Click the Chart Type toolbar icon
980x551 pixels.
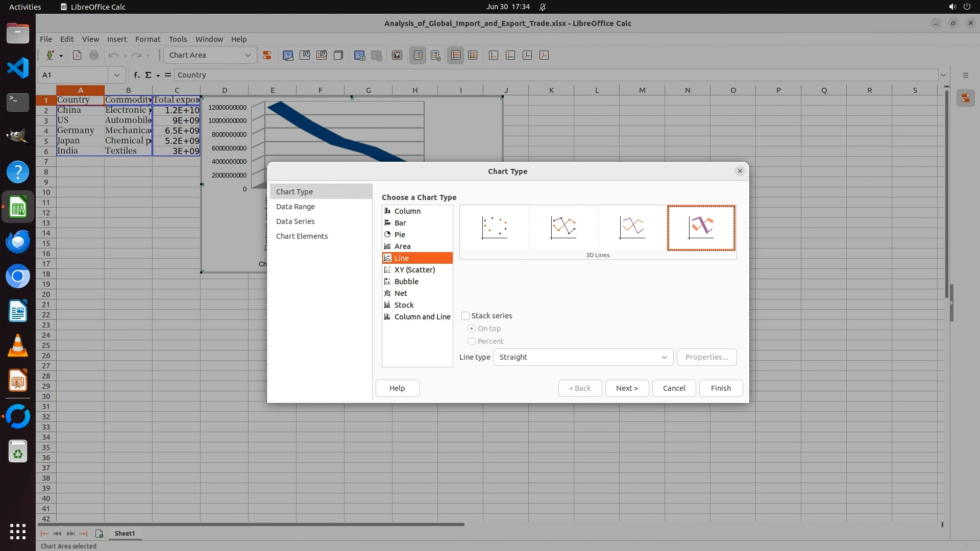tap(288, 55)
